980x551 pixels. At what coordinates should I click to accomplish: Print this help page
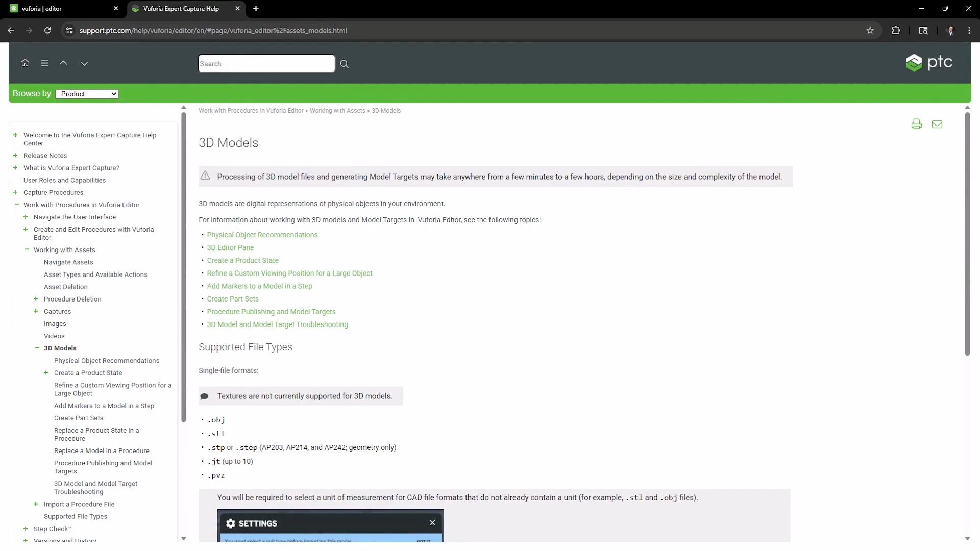pyautogui.click(x=917, y=124)
